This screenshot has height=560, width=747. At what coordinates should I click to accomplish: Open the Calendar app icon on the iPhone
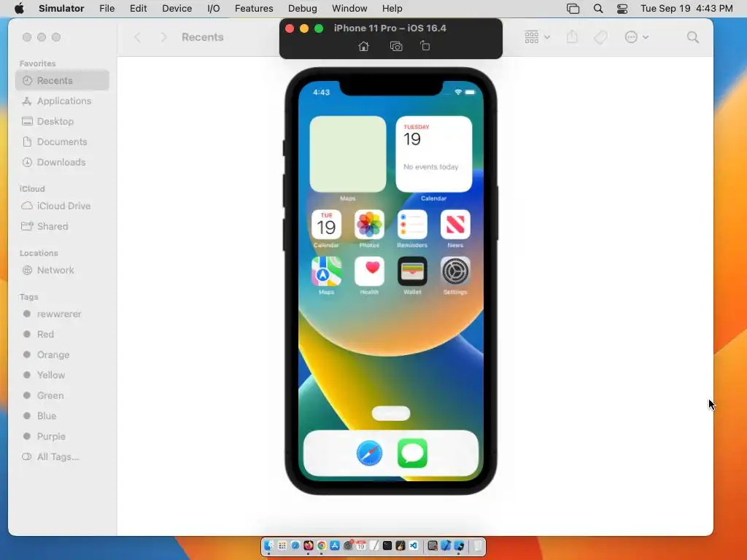[326, 225]
